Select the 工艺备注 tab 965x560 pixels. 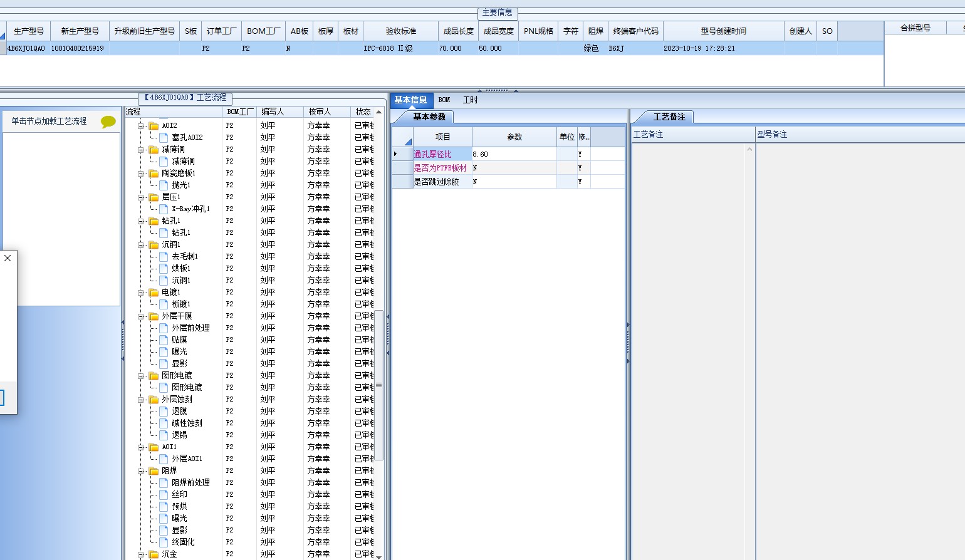(669, 117)
